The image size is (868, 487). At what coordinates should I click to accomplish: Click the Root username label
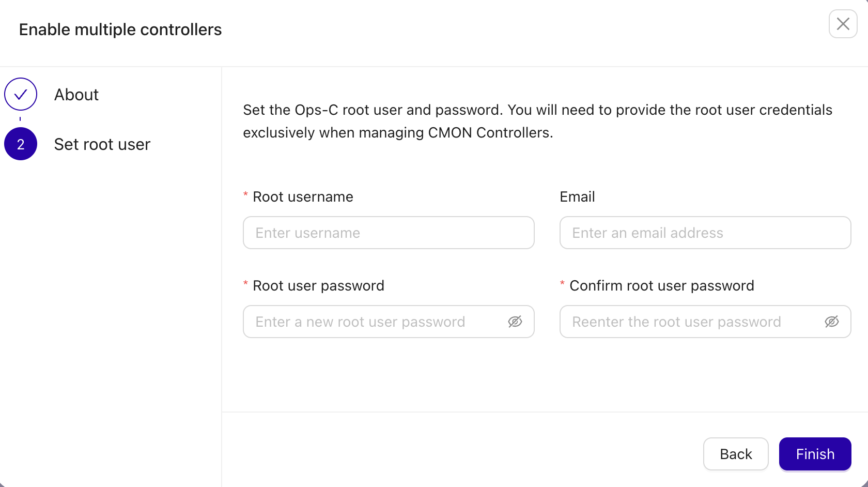point(302,197)
